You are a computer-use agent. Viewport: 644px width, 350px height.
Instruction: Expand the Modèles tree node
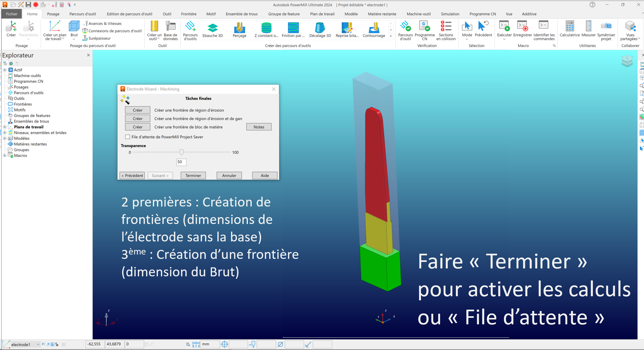tap(5, 138)
